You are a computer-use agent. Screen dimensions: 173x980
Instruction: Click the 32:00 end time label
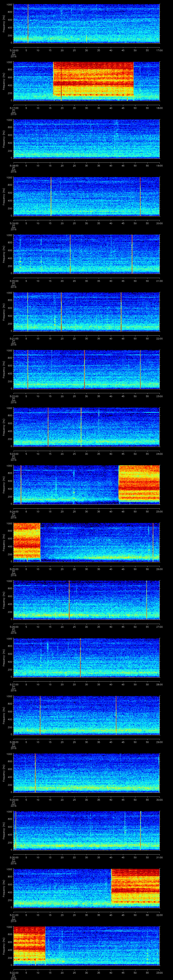[159, 915]
